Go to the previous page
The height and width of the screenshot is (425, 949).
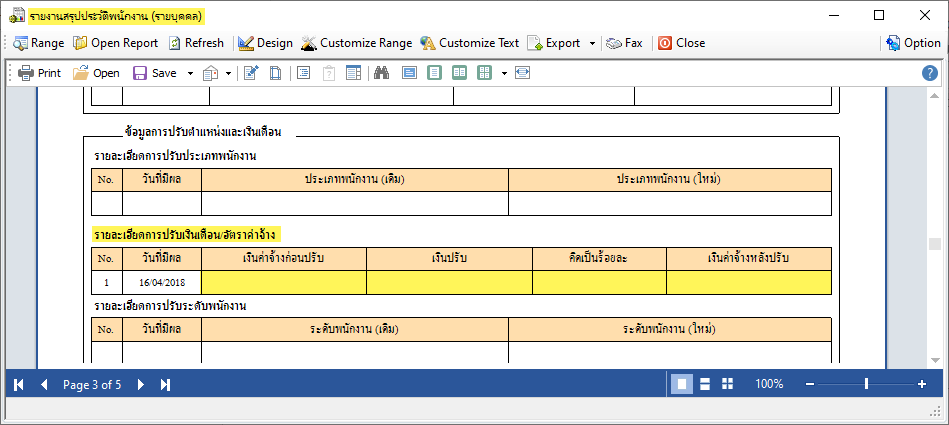coord(44,384)
